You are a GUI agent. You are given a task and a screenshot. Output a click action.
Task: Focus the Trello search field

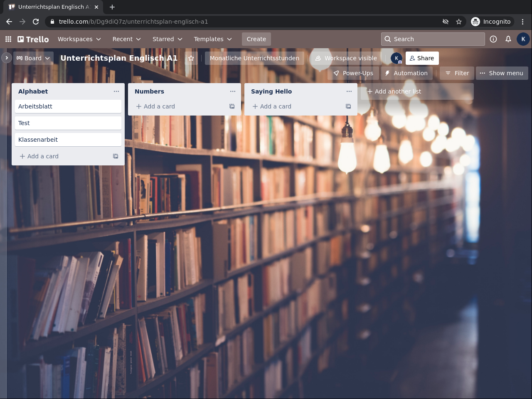point(433,39)
